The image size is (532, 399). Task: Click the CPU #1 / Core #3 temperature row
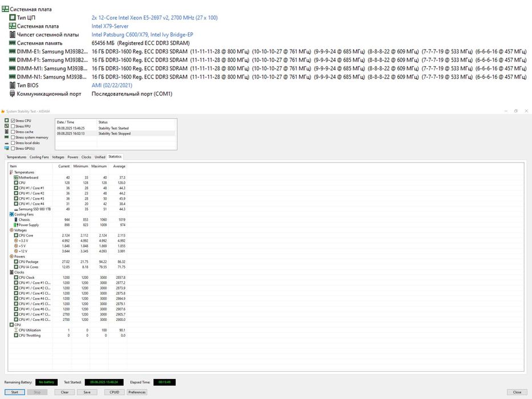(x=67, y=198)
